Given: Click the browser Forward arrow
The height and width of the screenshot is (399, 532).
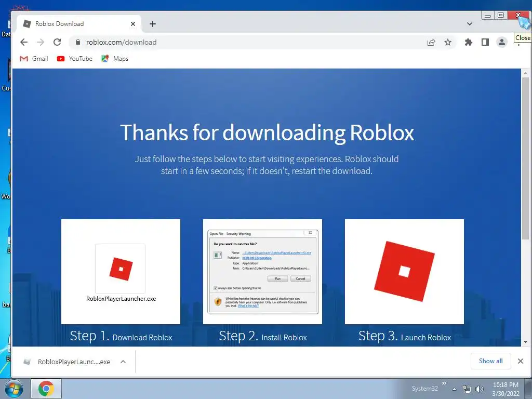Looking at the screenshot, I should click(x=41, y=42).
